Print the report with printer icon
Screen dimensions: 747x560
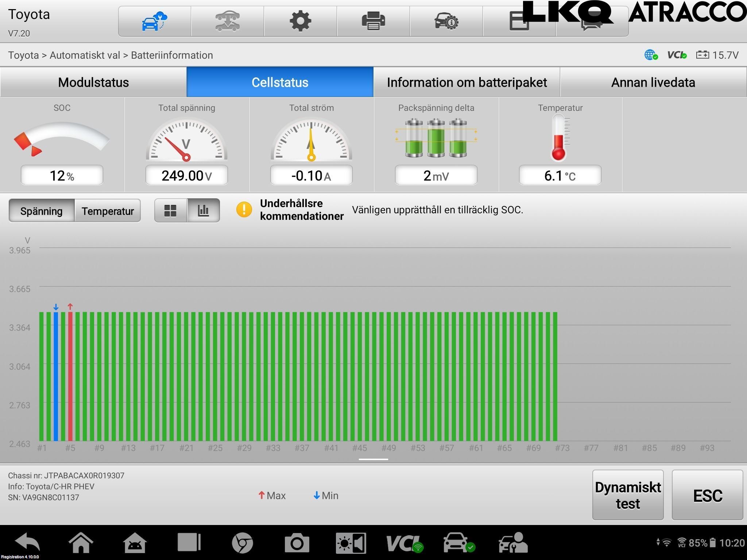pos(373,21)
